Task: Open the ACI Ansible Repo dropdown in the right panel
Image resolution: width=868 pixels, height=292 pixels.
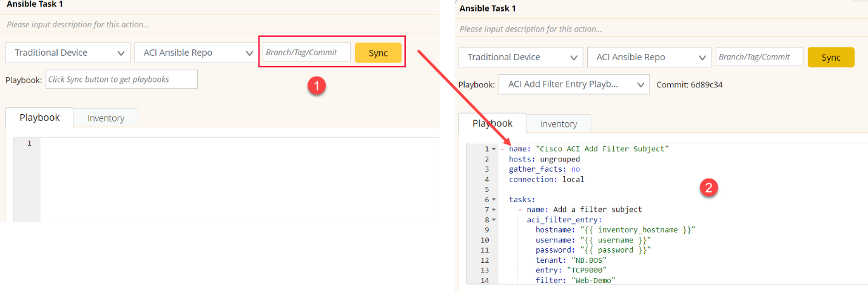Action: (x=649, y=57)
